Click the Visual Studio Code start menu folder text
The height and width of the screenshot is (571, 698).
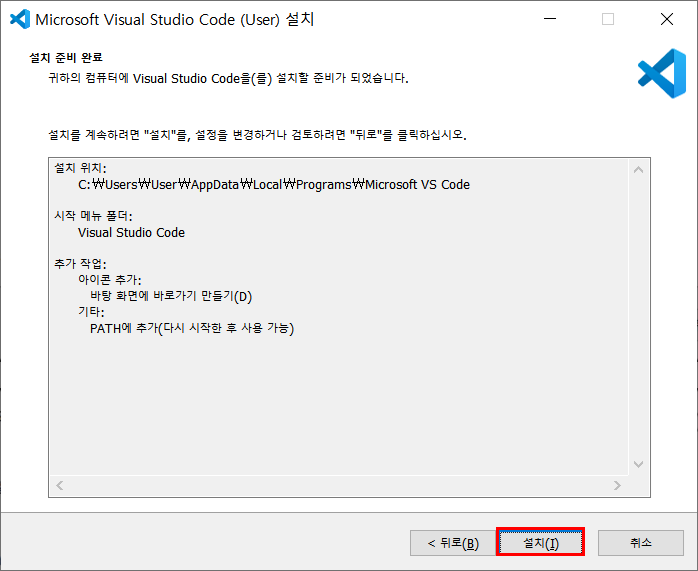click(131, 232)
